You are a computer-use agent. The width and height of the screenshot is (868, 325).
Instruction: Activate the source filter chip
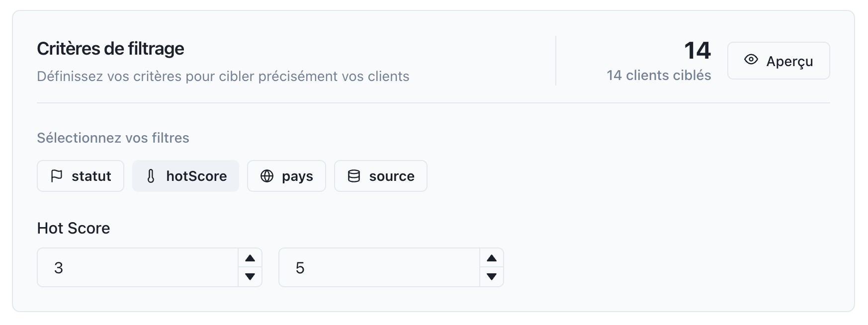point(380,176)
